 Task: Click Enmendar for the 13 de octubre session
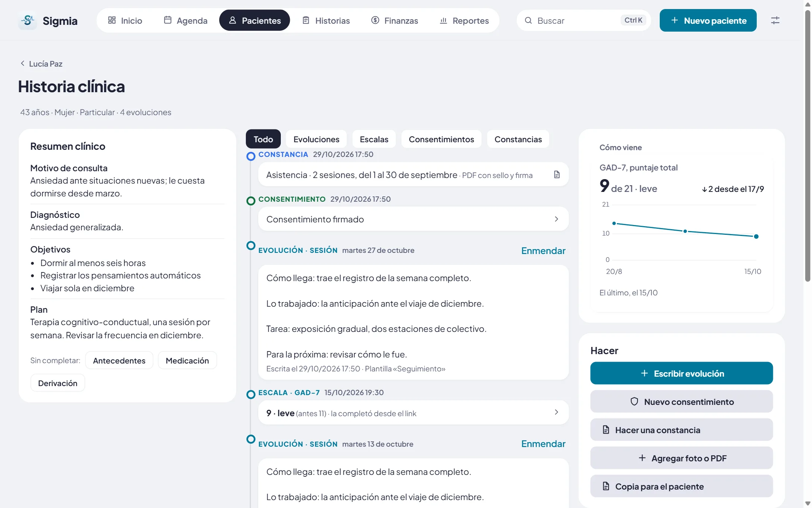(x=543, y=444)
